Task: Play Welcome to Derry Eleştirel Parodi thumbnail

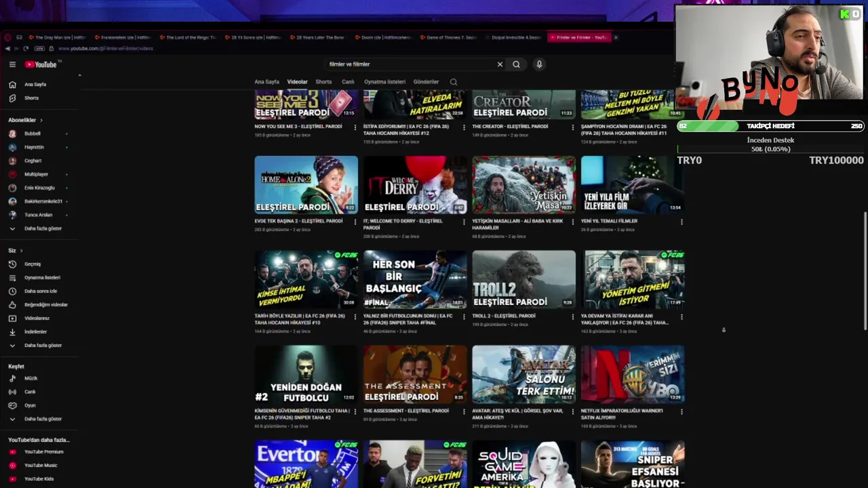Action: coord(415,185)
